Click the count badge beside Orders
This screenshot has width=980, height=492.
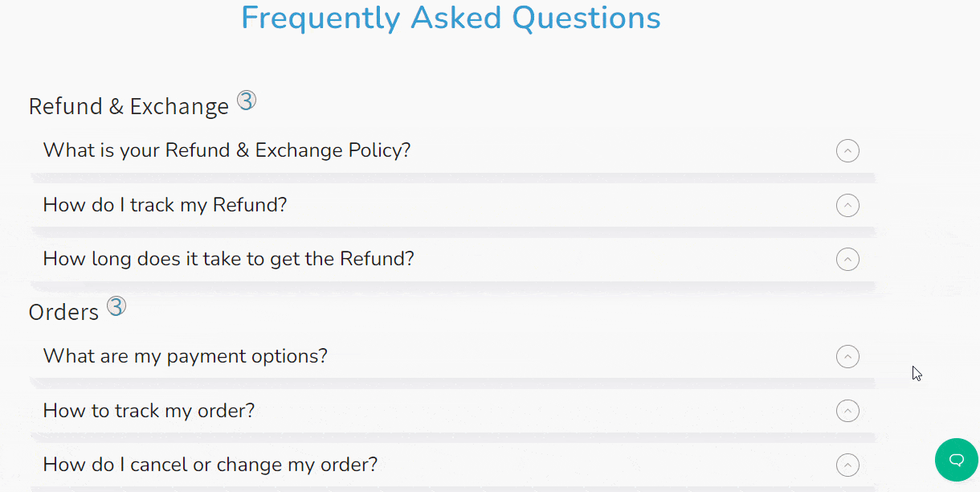[x=116, y=305]
